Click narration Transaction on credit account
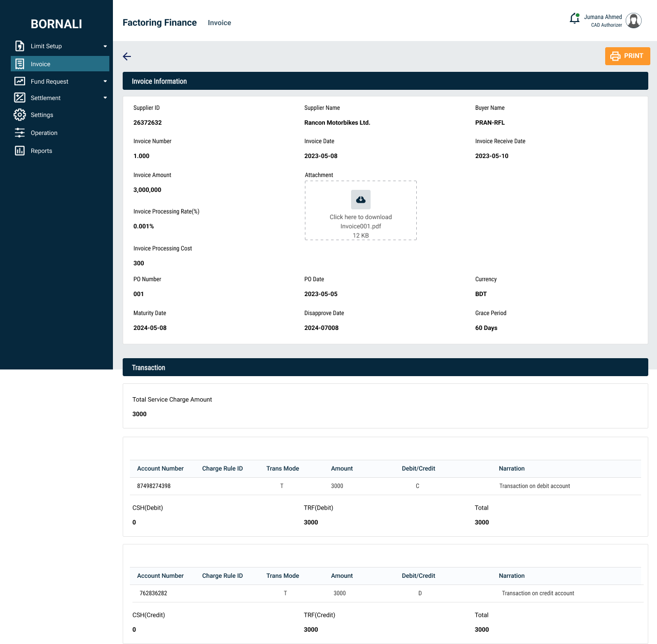Image resolution: width=657 pixels, height=644 pixels. point(538,593)
